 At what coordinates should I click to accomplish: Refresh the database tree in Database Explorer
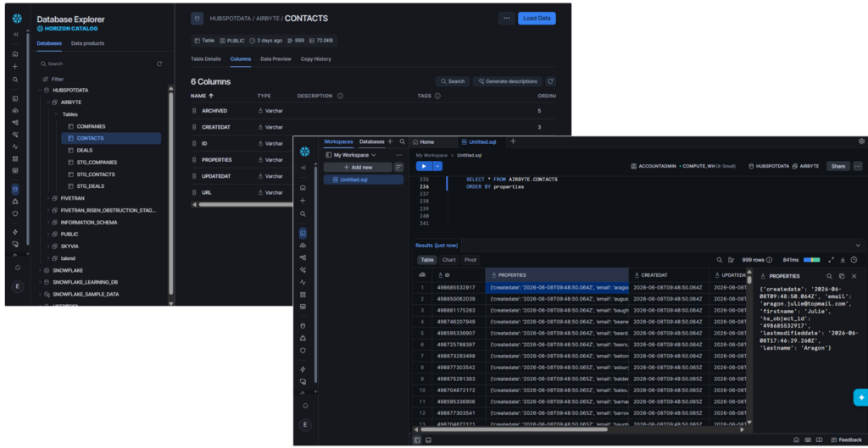tap(159, 64)
